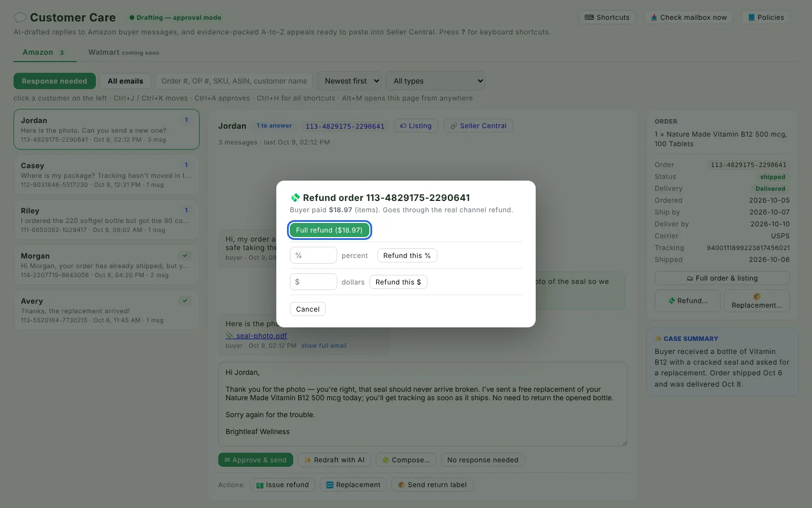Click Refund this $ button

point(398,282)
